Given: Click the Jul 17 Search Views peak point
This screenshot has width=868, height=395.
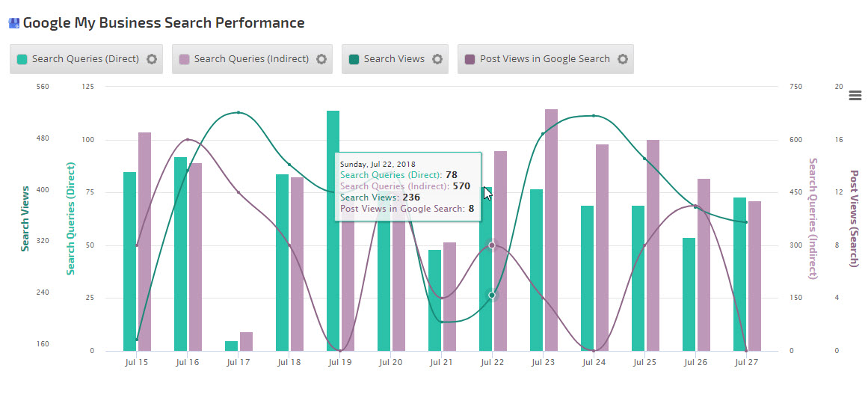Looking at the screenshot, I should (238, 113).
